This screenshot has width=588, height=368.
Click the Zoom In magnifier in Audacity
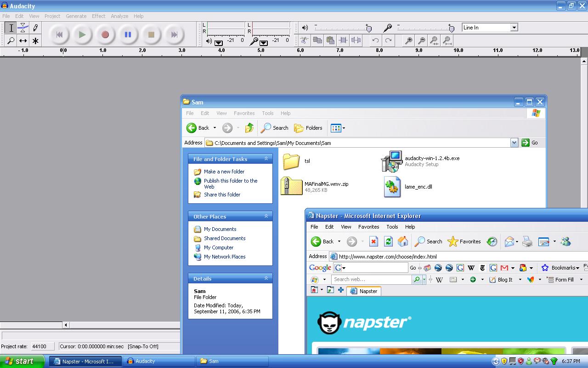408,40
